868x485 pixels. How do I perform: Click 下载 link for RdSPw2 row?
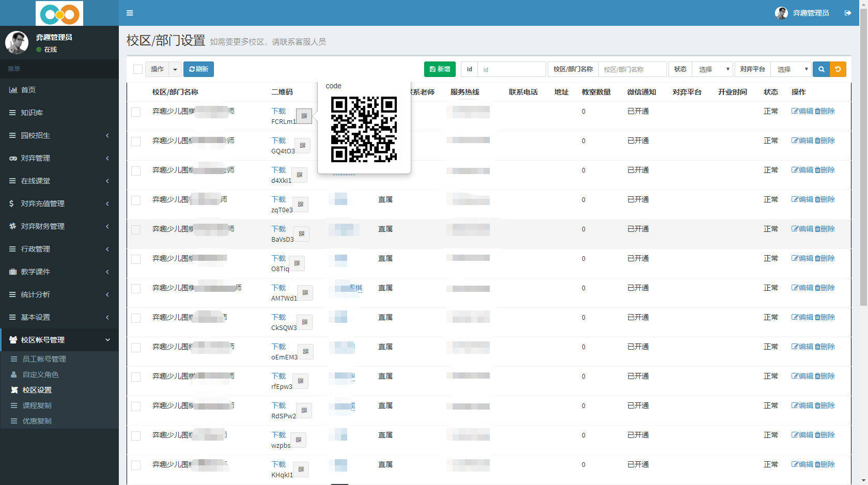coord(278,405)
